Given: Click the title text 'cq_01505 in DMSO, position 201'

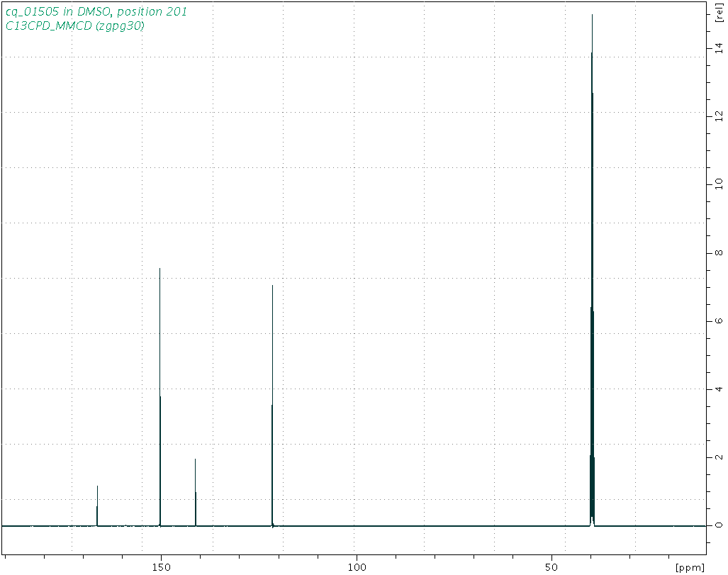Looking at the screenshot, I should (96, 11).
